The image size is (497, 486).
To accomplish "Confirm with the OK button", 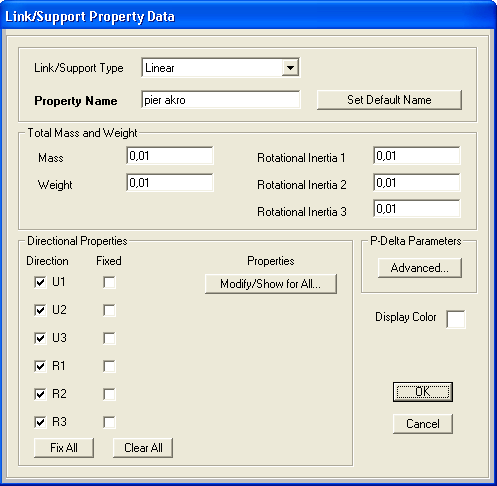I will 423,392.
